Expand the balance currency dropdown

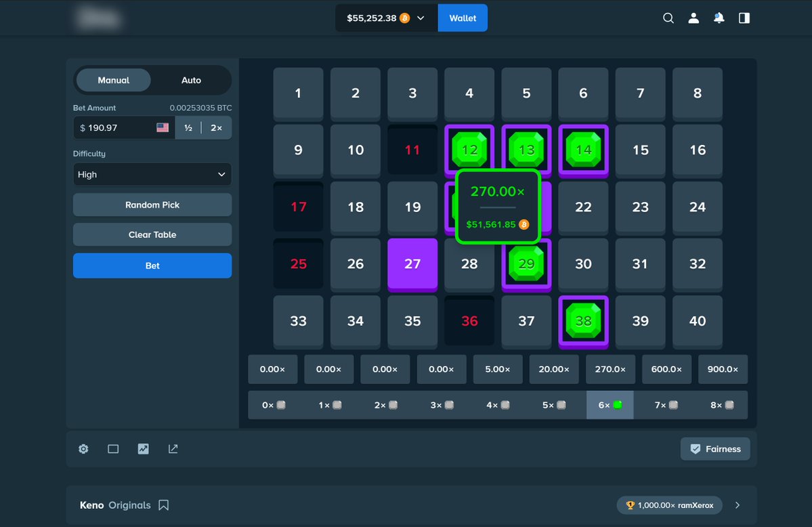(x=421, y=18)
